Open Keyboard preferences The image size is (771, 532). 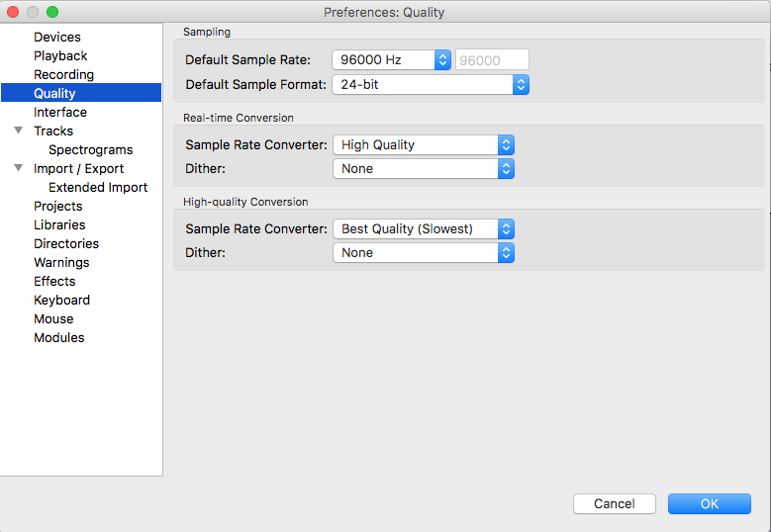tap(61, 301)
